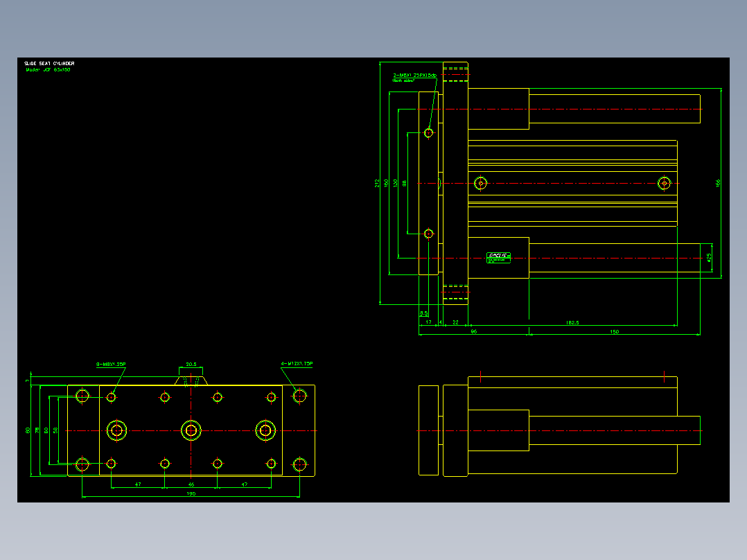The height and width of the screenshot is (560, 747).
Task: Click the 190 overall hole spacing dimension
Action: coord(191,493)
